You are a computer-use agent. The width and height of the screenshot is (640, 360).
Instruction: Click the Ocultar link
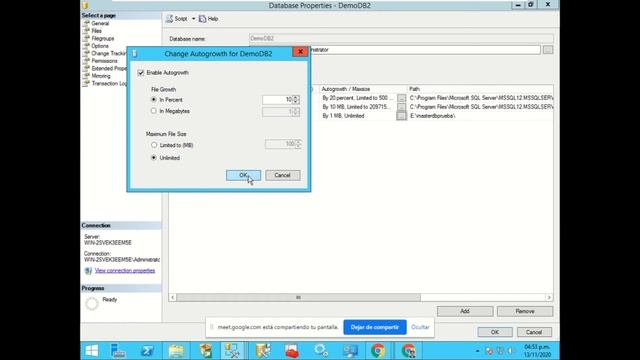(420, 327)
